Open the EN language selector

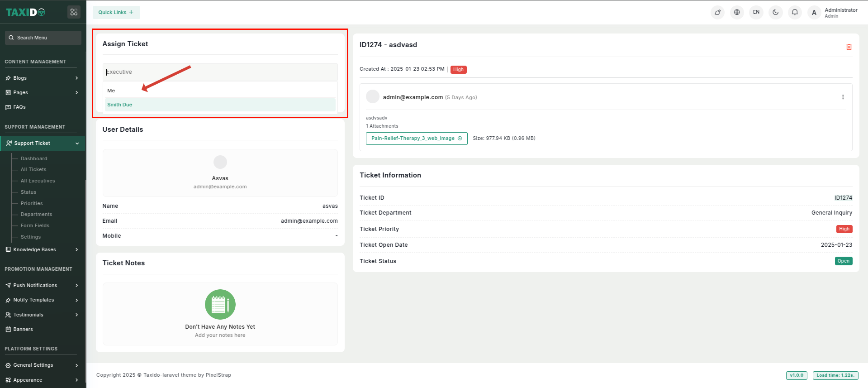[756, 12]
